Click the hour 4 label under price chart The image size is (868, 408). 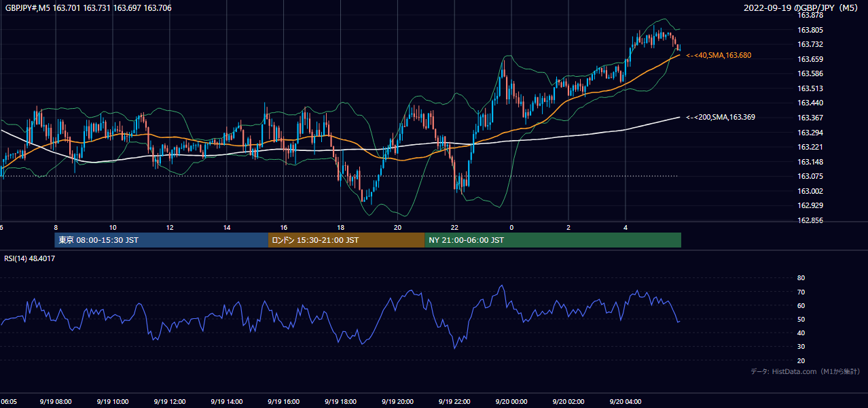pos(626,228)
